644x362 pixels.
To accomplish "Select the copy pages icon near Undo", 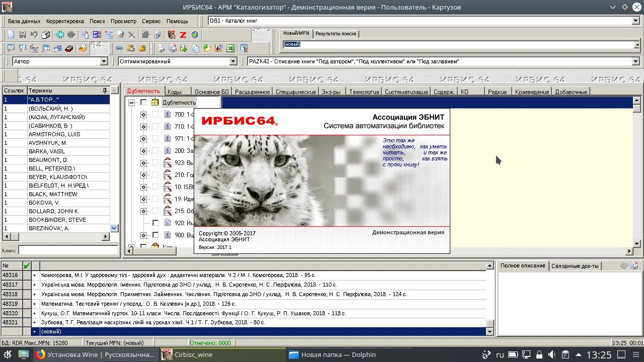I will coord(45,34).
